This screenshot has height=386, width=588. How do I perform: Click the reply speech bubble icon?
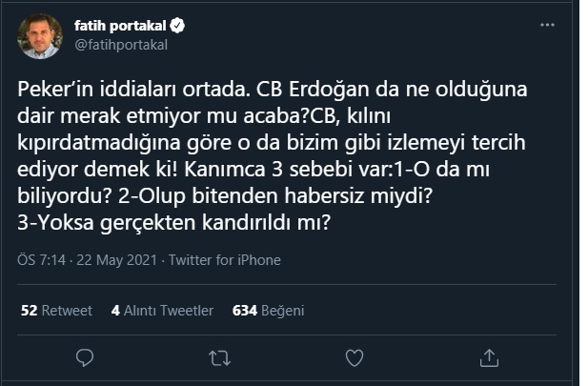[x=84, y=358]
